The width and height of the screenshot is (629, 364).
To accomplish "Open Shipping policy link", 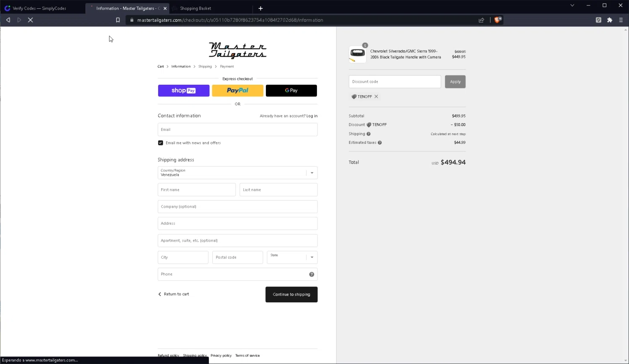I will [195, 355].
